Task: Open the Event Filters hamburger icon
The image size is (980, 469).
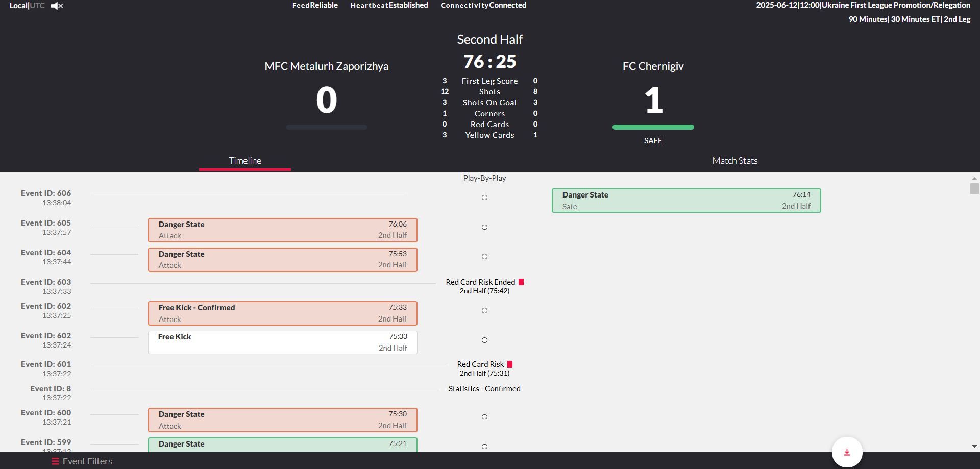Action: [x=55, y=461]
